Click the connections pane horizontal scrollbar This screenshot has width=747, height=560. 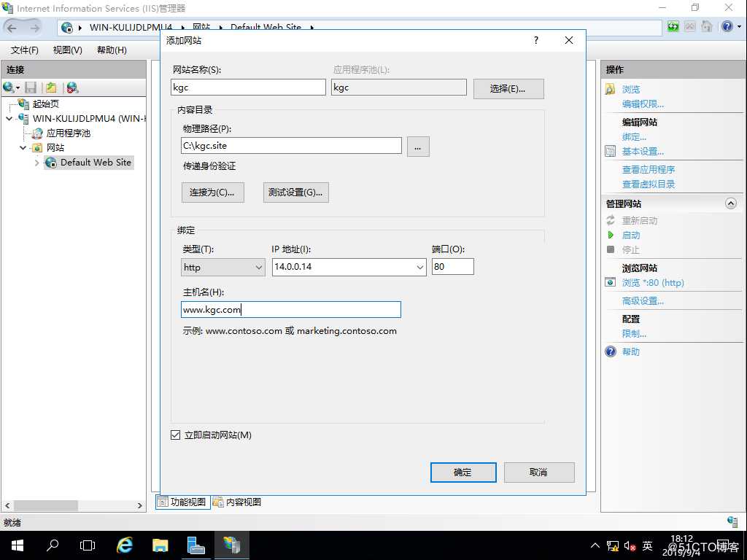pyautogui.click(x=46, y=505)
